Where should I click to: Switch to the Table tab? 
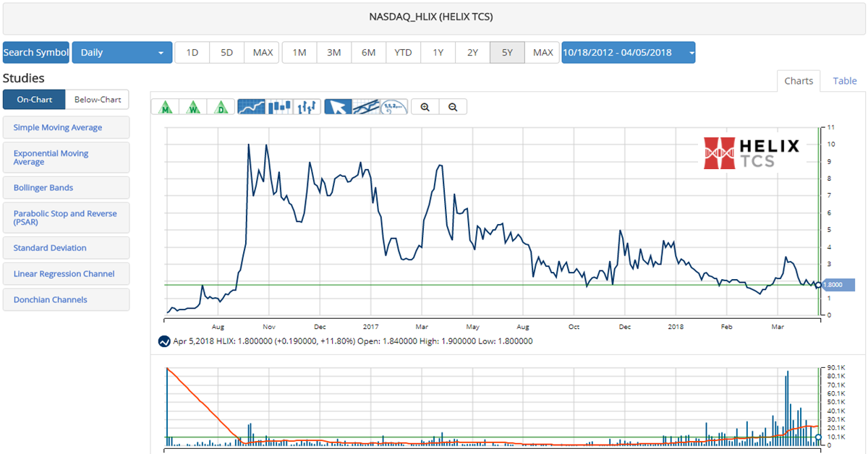pyautogui.click(x=844, y=81)
